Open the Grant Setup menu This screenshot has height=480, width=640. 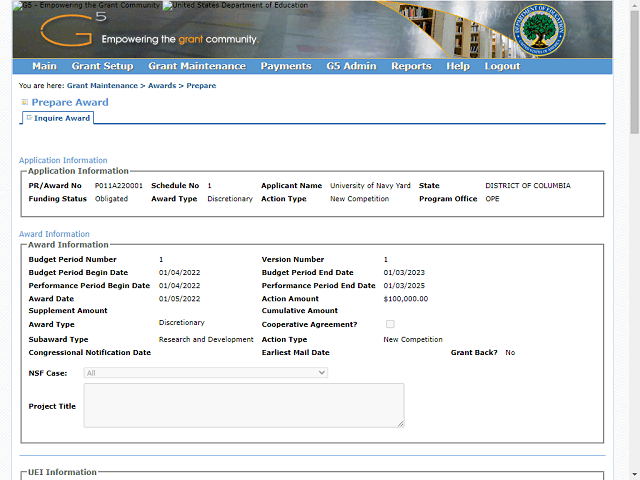102,66
